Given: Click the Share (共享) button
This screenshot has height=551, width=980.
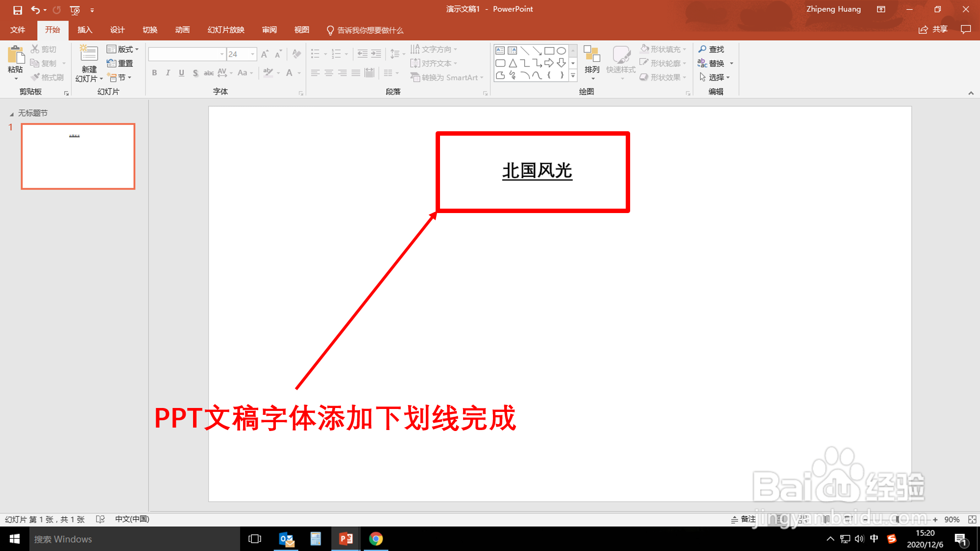Looking at the screenshot, I should point(933,29).
